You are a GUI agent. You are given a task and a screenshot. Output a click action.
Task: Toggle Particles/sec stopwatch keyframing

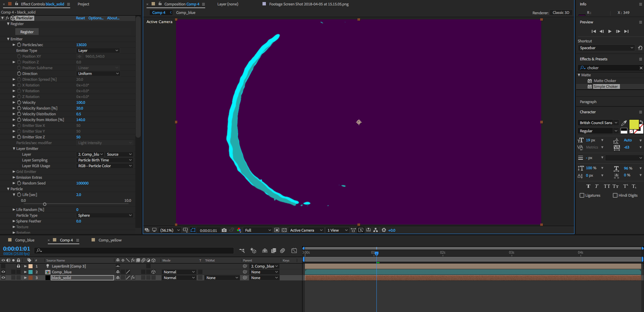coord(19,45)
